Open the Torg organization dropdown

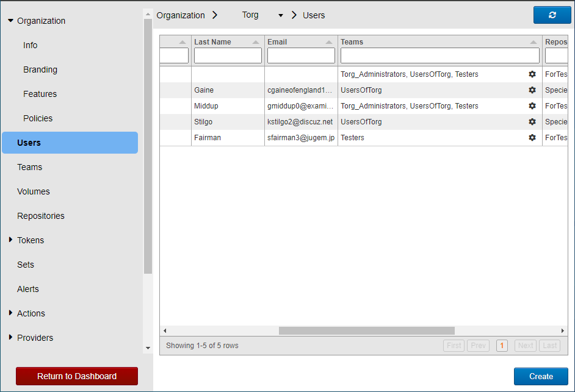(x=281, y=15)
